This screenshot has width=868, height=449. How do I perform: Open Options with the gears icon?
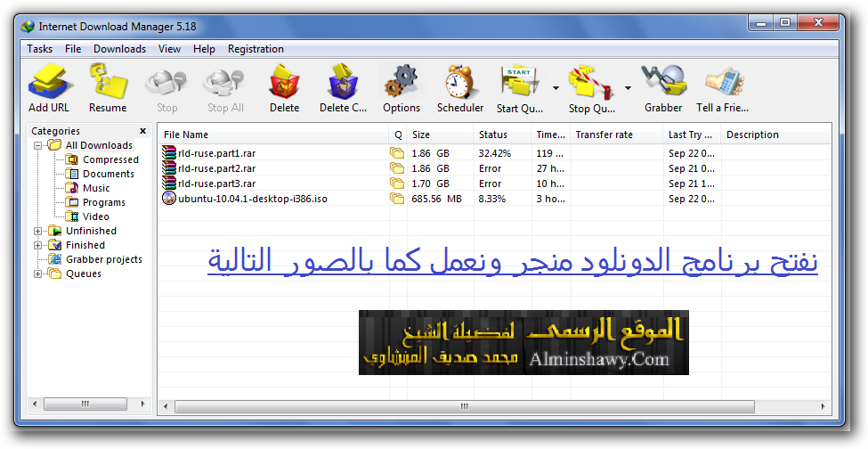(x=402, y=81)
